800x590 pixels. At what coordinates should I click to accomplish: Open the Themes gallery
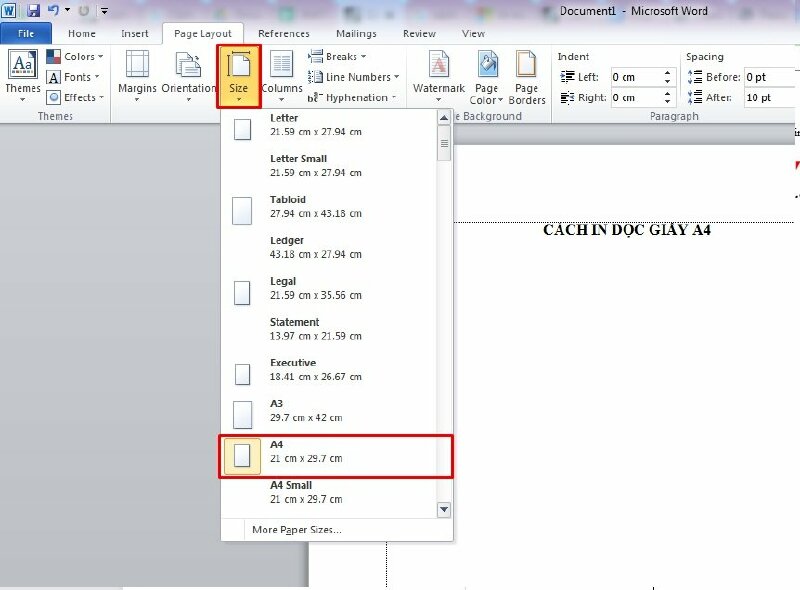(x=22, y=77)
